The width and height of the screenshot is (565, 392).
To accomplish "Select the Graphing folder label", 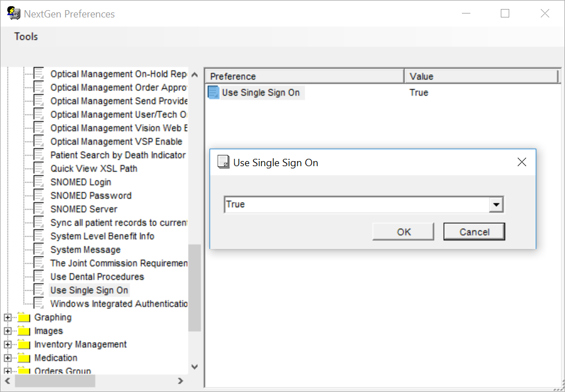I will 53,318.
